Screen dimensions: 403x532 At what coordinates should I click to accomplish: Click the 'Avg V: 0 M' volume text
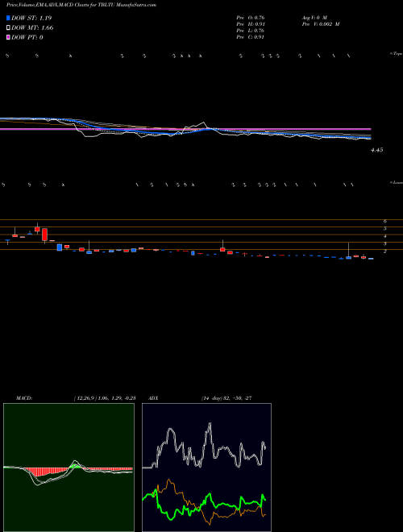pos(314,18)
